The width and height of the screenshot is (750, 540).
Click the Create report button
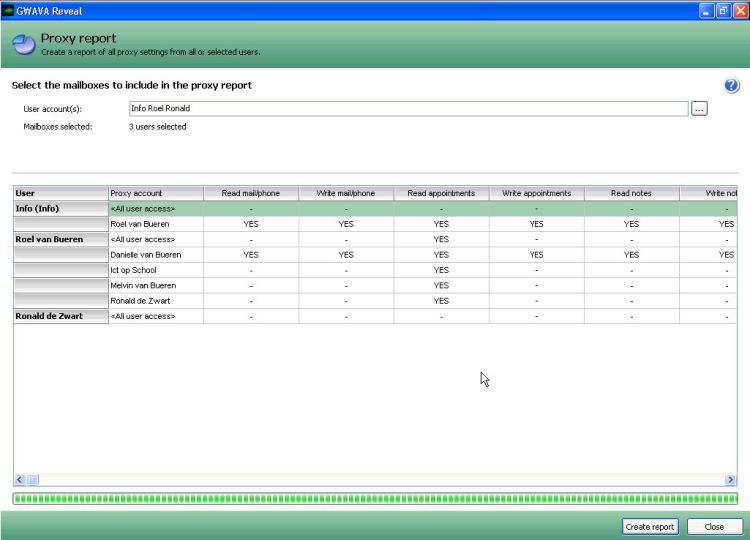click(650, 526)
